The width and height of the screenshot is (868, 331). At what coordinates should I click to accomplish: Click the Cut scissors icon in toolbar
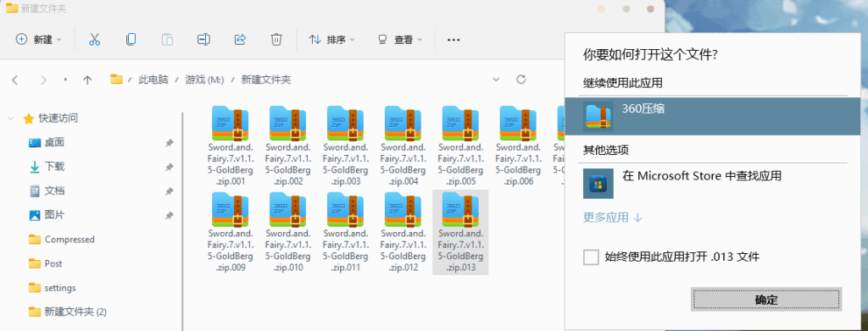(94, 39)
